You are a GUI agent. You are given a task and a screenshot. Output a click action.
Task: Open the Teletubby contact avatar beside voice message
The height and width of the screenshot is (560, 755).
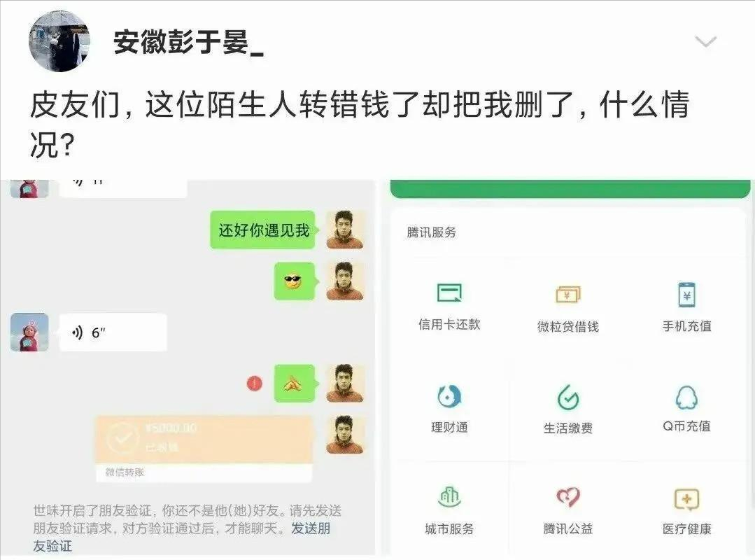pos(29,332)
